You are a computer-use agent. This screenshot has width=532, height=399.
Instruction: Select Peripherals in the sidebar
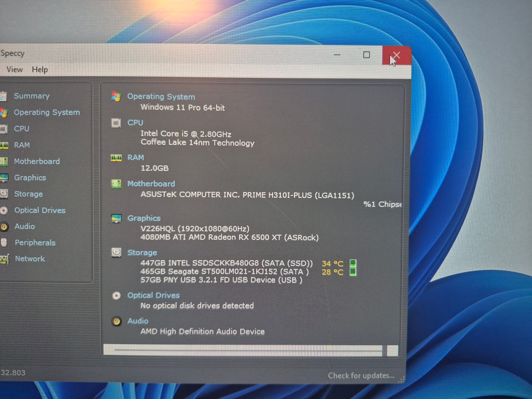pyautogui.click(x=35, y=243)
